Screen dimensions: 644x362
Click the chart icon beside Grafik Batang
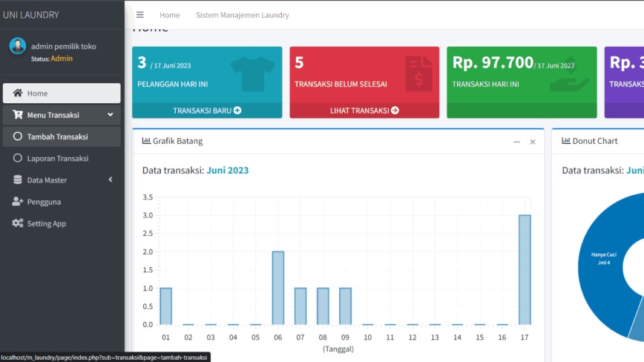(146, 141)
